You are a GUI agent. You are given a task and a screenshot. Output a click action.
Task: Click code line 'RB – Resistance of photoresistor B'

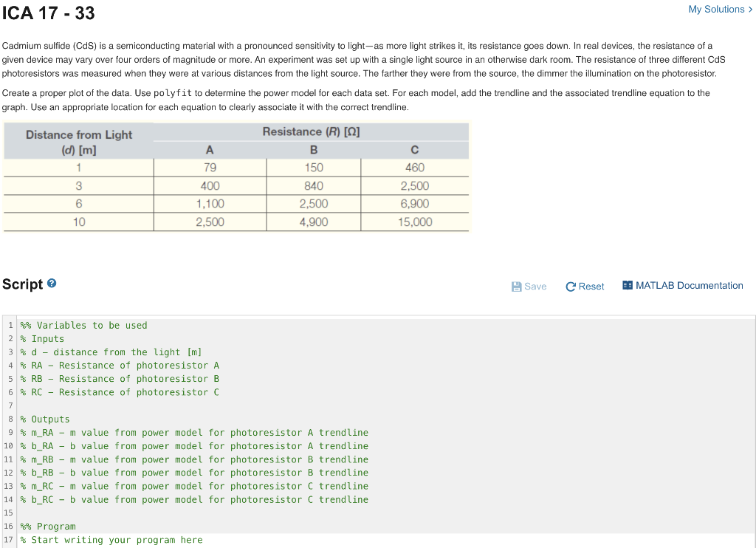[x=119, y=379]
